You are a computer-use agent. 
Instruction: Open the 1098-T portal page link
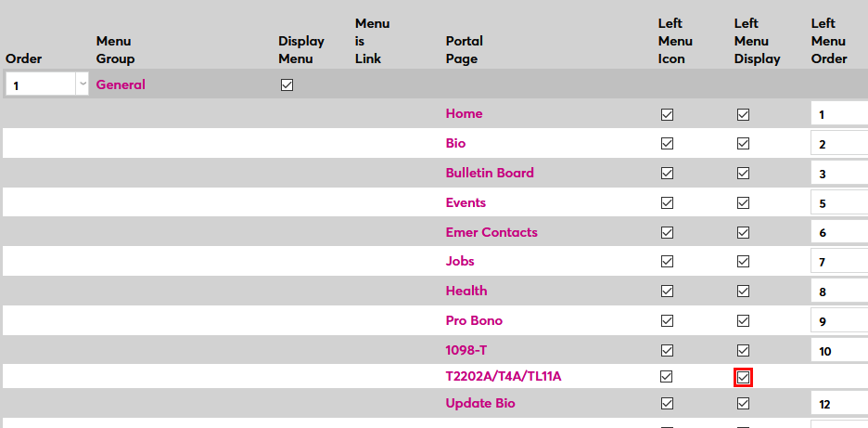click(x=466, y=350)
